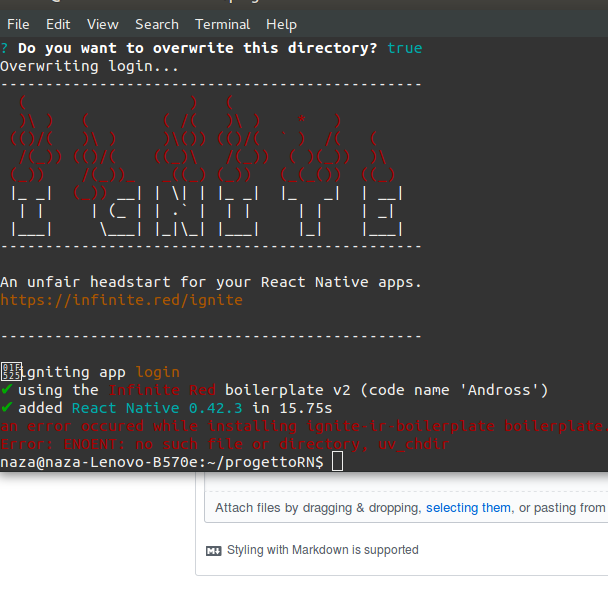The width and height of the screenshot is (608, 607).
Task: Open the Edit menu in the terminal
Action: pyautogui.click(x=58, y=24)
